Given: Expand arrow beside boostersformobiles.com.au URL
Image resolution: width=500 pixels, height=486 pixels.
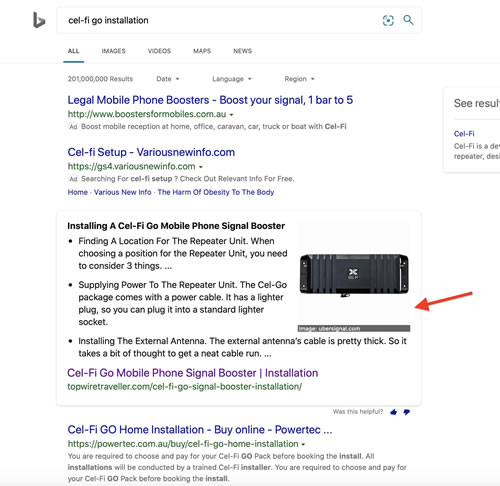Looking at the screenshot, I should 231,115.
